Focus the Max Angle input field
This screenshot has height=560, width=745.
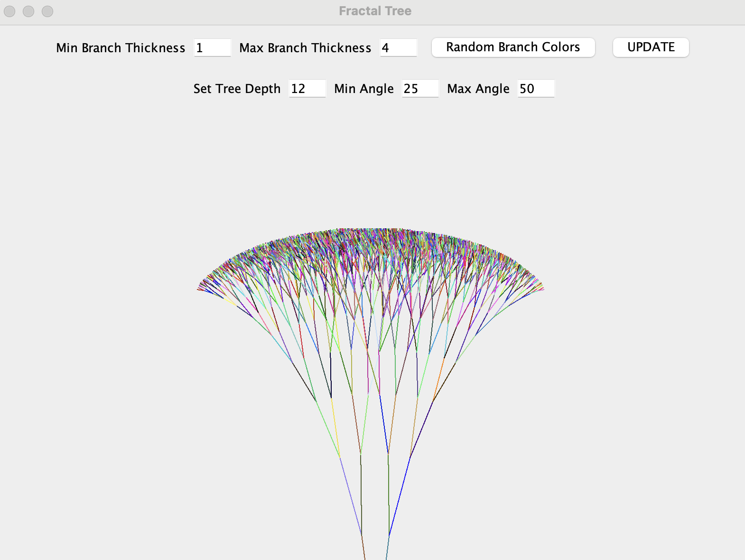click(x=535, y=89)
